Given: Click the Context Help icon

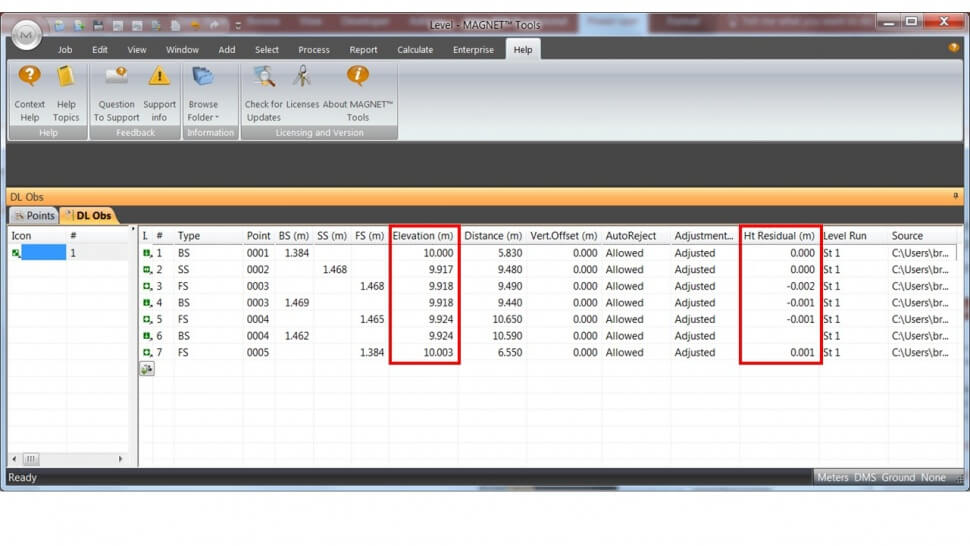Looking at the screenshot, I should click(29, 76).
